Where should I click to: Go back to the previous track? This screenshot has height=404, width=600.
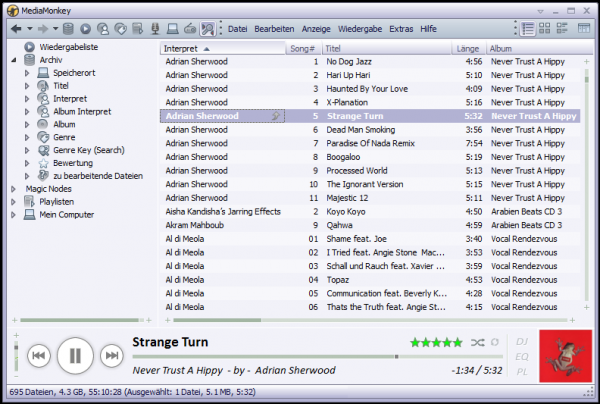pos(38,354)
